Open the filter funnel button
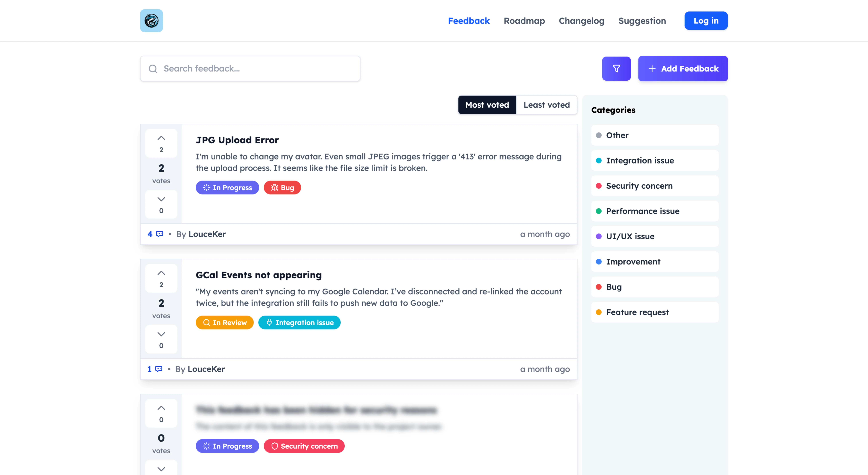 point(616,68)
